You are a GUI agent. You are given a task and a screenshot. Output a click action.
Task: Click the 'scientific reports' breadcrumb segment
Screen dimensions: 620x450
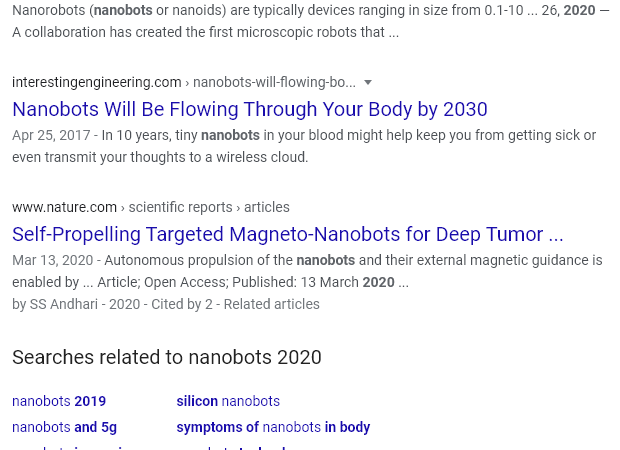(180, 207)
